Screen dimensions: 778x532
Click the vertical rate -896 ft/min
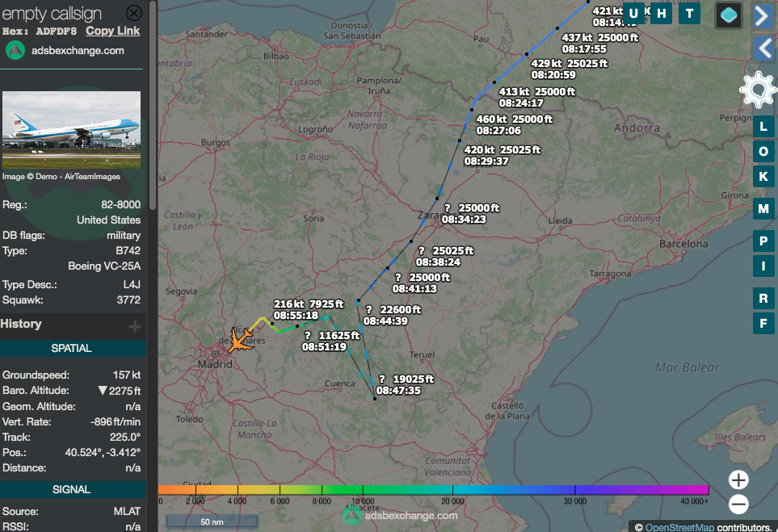tap(116, 422)
